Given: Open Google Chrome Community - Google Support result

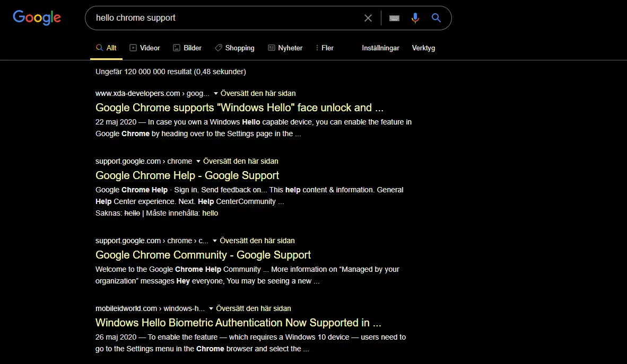Looking at the screenshot, I should coord(203,255).
